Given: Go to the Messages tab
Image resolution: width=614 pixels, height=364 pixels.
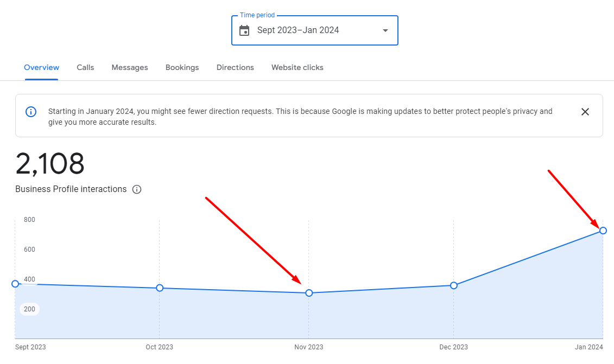Looking at the screenshot, I should point(130,68).
